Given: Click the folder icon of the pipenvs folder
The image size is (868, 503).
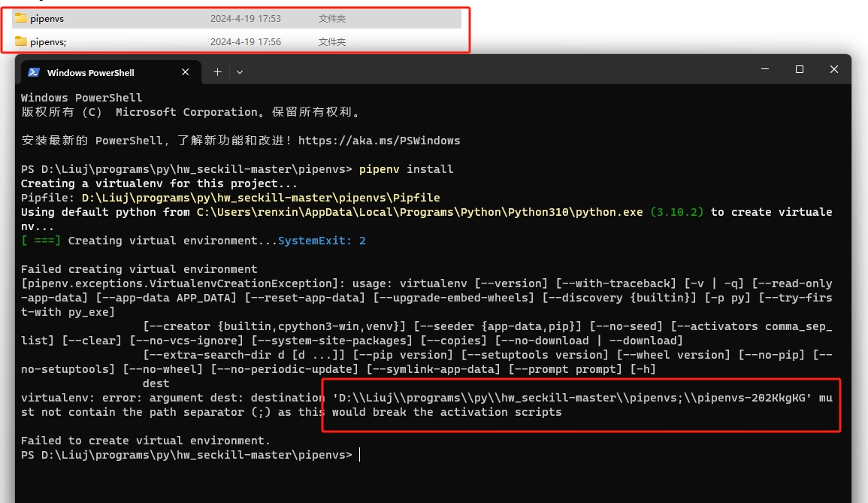Looking at the screenshot, I should coord(21,18).
